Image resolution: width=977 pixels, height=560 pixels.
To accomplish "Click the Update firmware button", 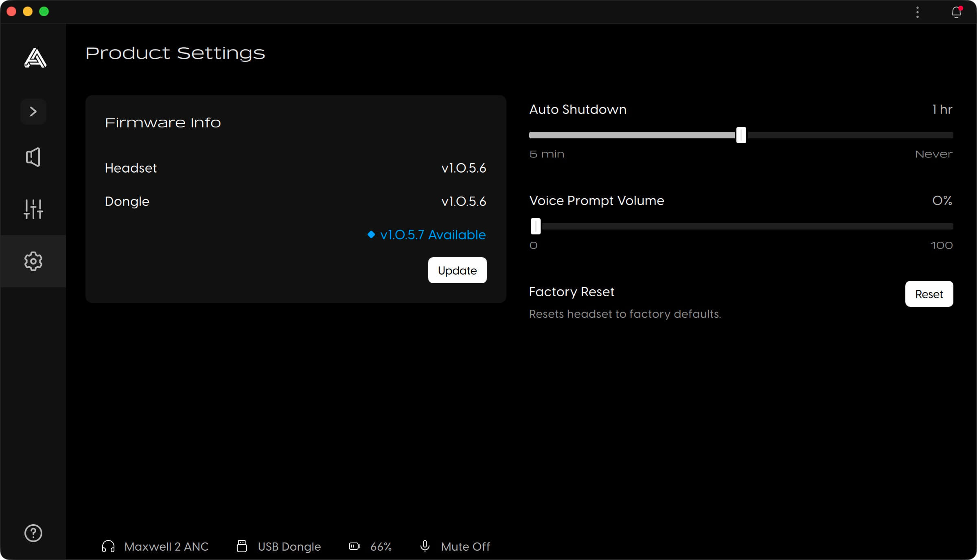I will click(458, 270).
